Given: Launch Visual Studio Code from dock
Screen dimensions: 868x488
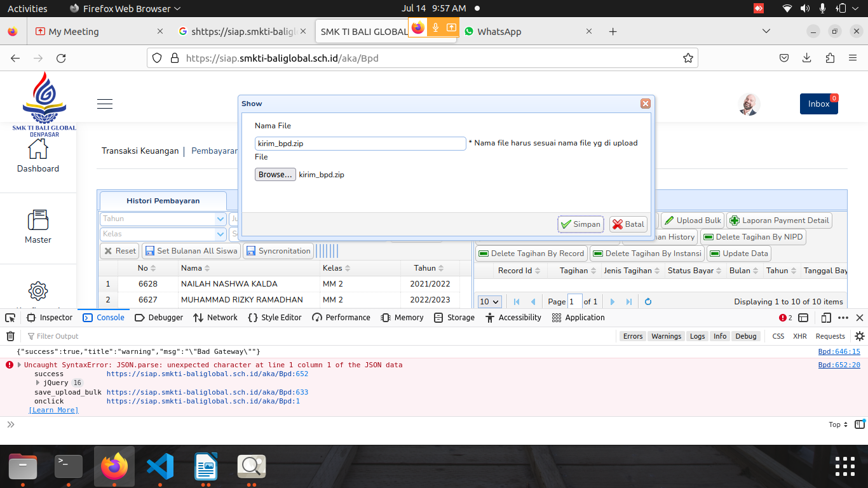Looking at the screenshot, I should (x=160, y=467).
